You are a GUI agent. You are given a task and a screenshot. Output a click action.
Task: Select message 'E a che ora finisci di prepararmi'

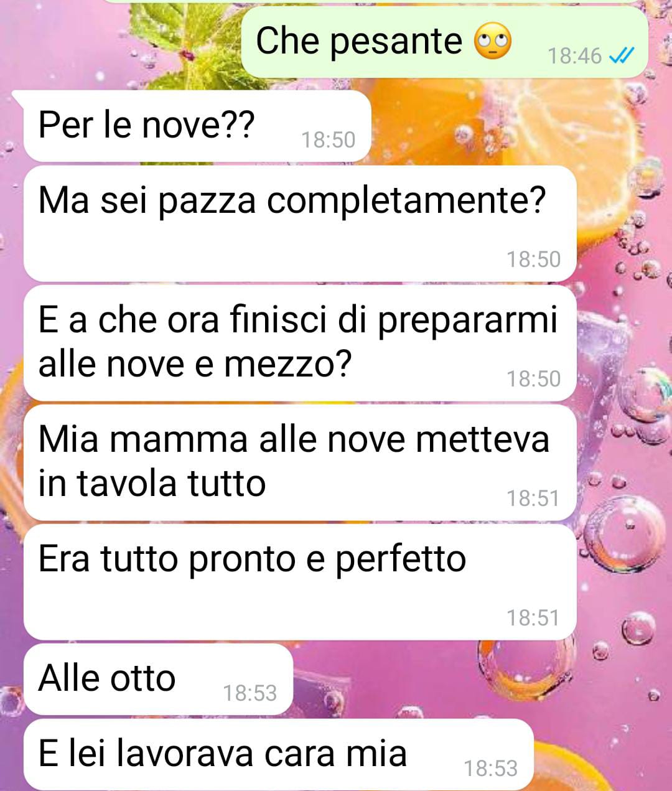[x=300, y=343]
